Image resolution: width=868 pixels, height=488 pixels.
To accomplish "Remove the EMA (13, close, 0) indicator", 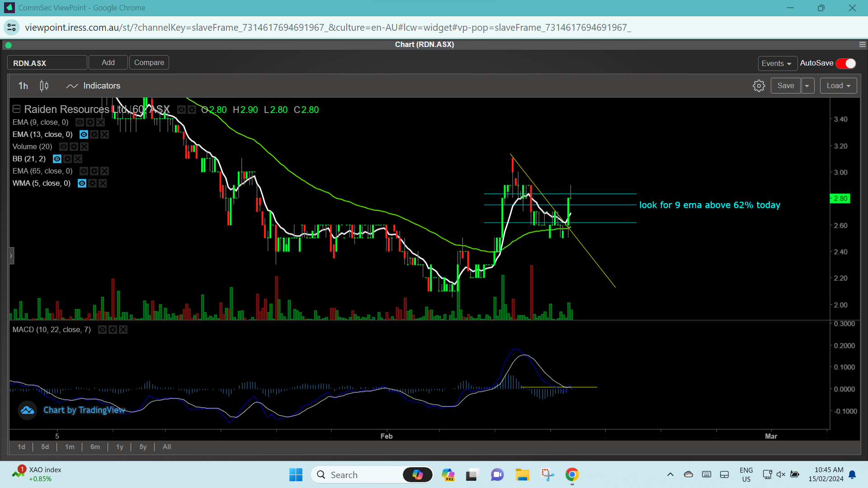I will pos(104,134).
